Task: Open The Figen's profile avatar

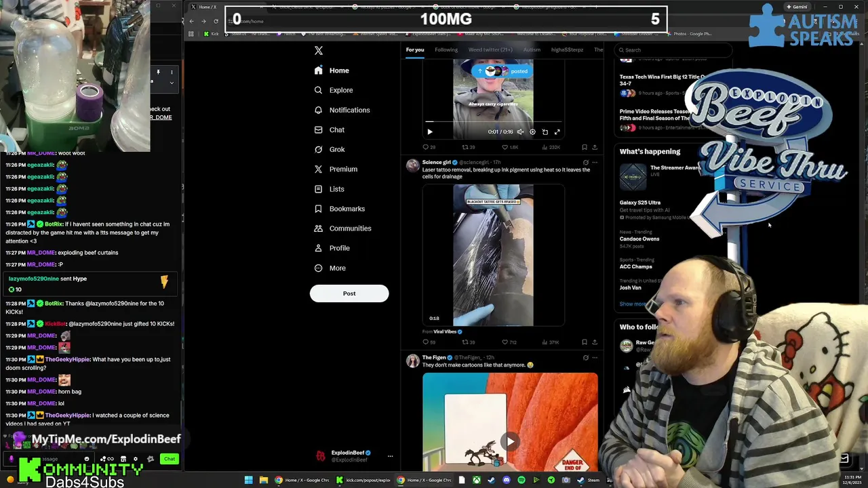Action: point(412,361)
